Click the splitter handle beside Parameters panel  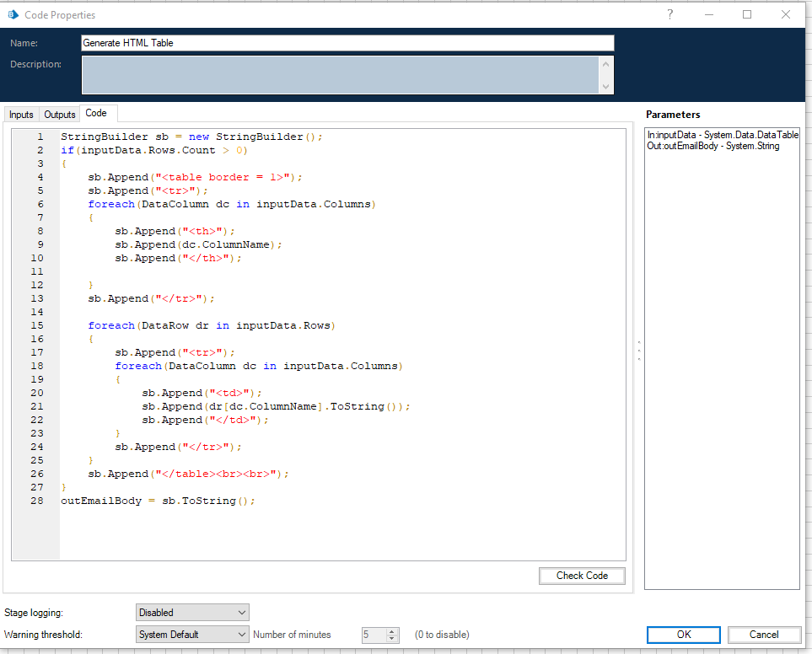(638, 351)
